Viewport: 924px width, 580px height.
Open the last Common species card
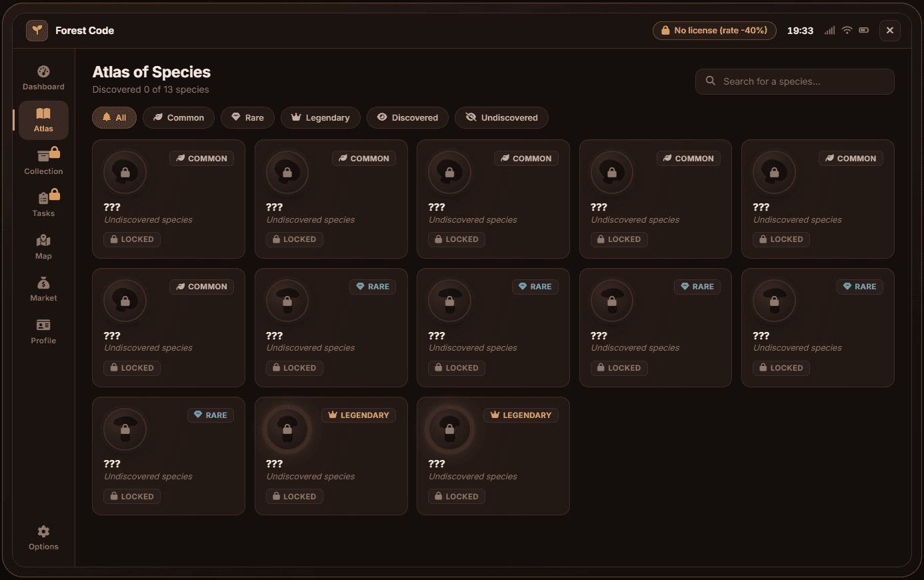click(169, 327)
